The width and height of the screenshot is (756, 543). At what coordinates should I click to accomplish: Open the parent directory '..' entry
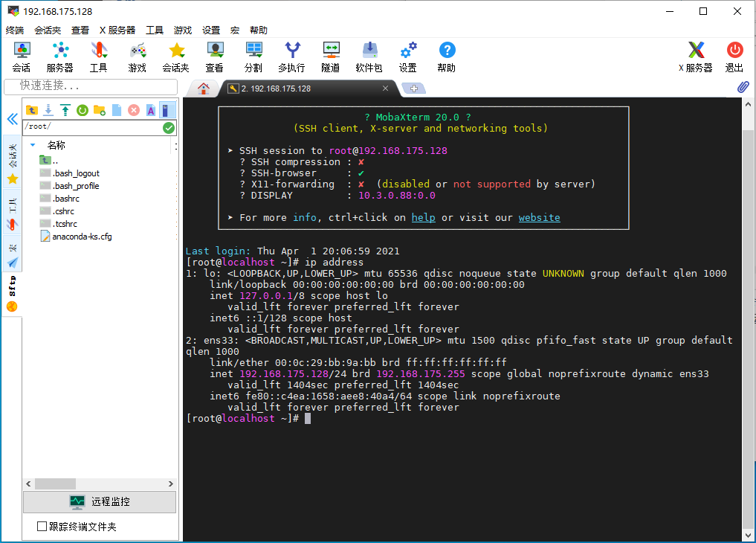[x=51, y=161]
